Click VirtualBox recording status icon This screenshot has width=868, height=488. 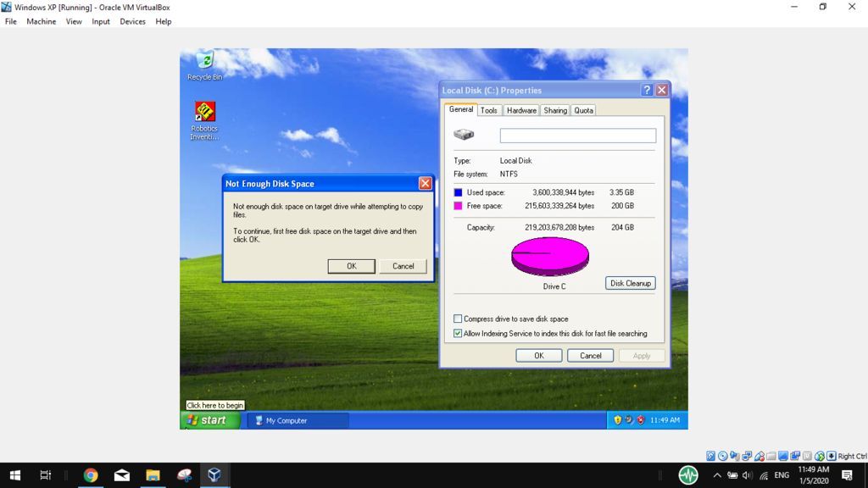[795, 456]
